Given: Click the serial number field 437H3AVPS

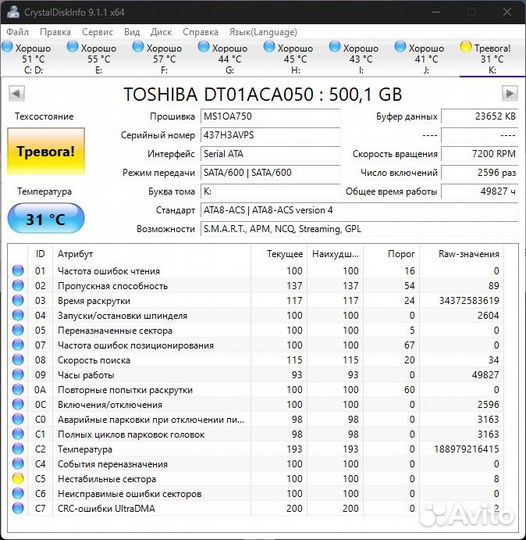Looking at the screenshot, I should pyautogui.click(x=270, y=135).
